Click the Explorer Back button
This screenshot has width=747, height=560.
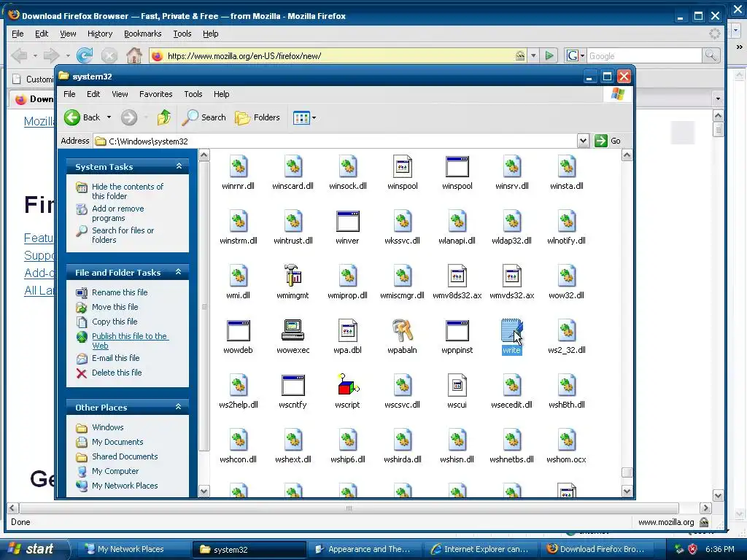(x=82, y=117)
